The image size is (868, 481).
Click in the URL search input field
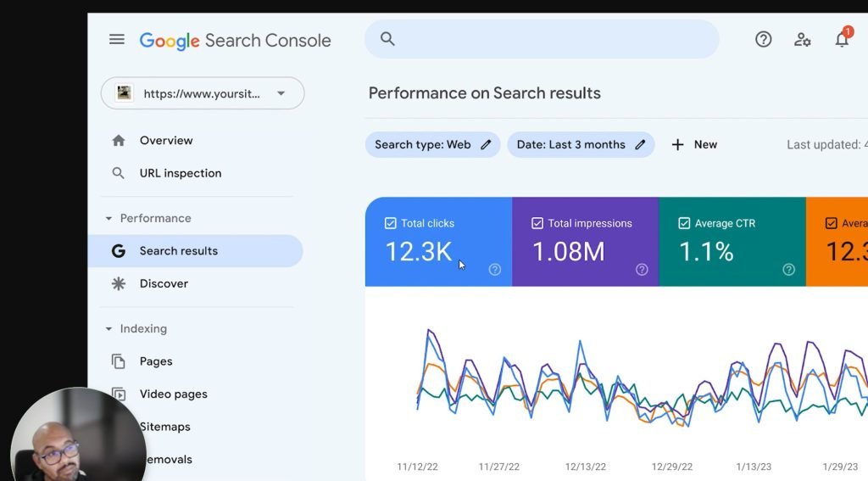click(x=542, y=39)
